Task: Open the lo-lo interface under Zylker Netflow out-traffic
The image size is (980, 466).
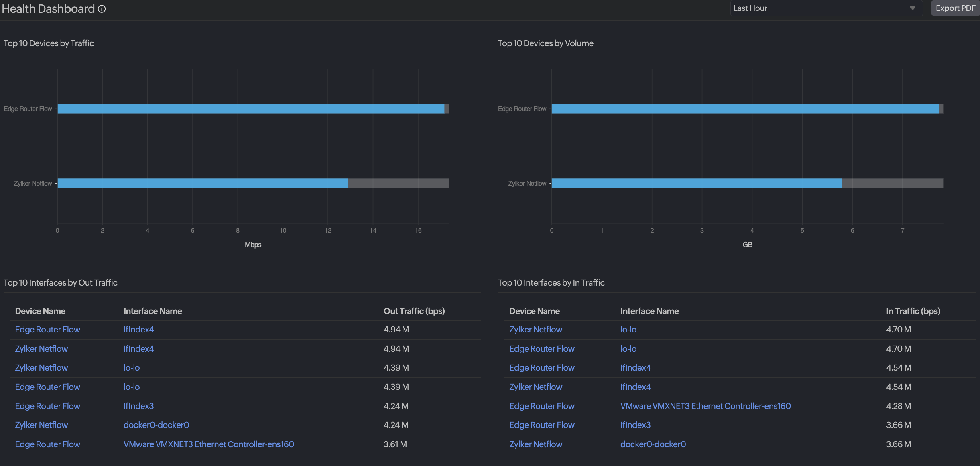Action: (x=131, y=367)
